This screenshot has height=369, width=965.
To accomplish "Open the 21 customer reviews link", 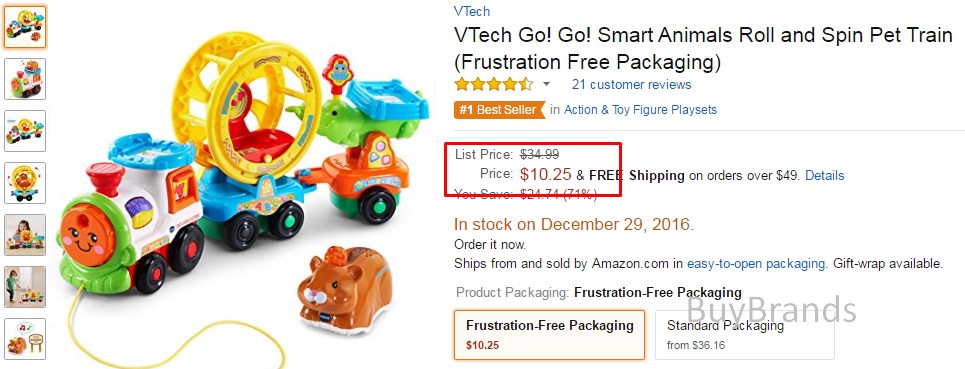I will [x=631, y=85].
